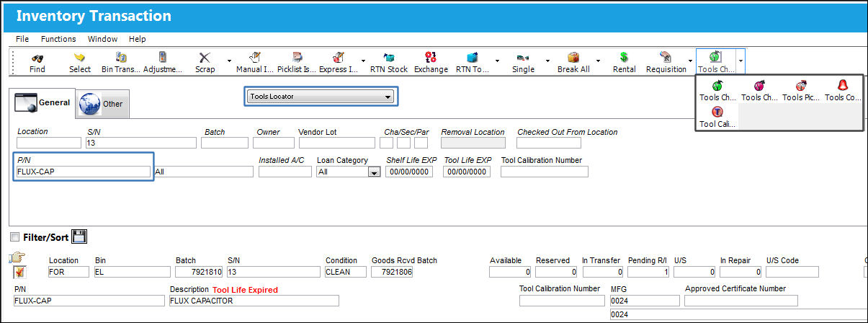Expand the Single dropdown arrow
The height and width of the screenshot is (323, 868).
tap(548, 61)
